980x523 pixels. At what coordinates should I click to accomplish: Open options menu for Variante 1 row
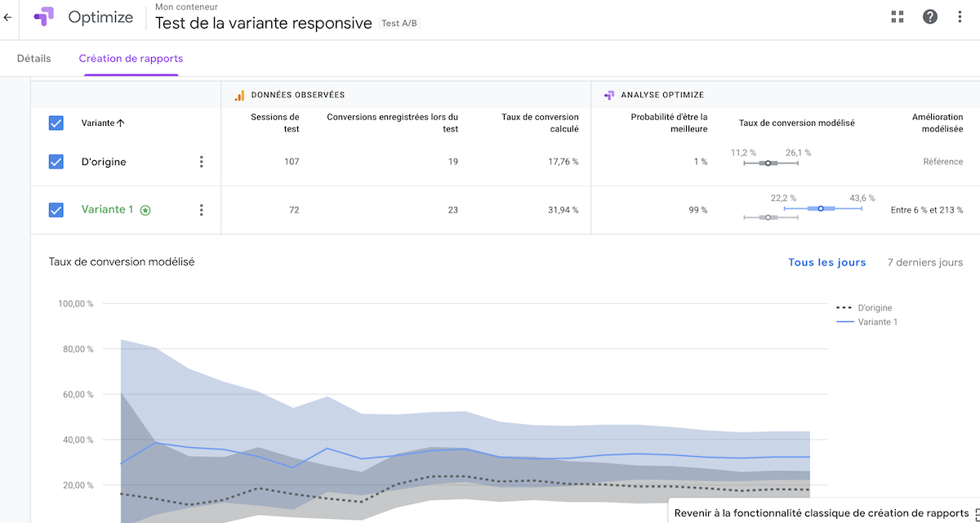tap(202, 210)
